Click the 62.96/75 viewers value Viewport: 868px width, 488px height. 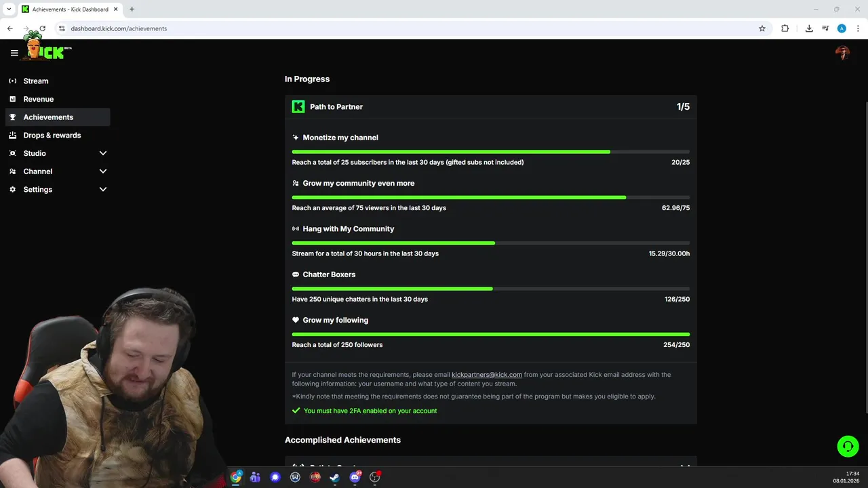[x=676, y=208]
